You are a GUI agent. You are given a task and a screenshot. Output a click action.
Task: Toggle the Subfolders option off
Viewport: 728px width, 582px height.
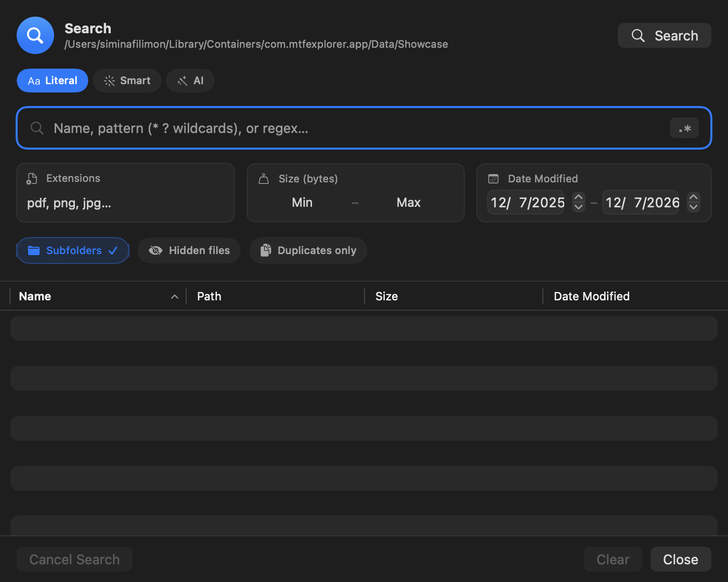click(x=73, y=250)
